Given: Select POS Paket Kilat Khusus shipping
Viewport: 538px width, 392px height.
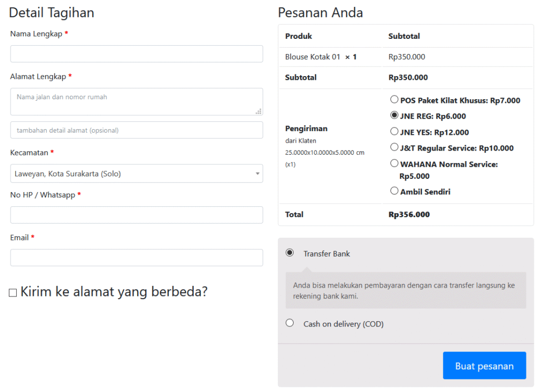Looking at the screenshot, I should [x=394, y=99].
